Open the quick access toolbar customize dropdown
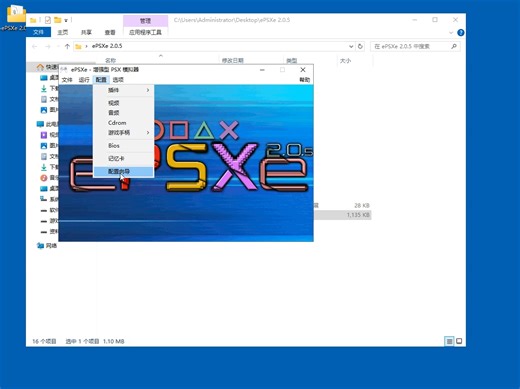520x389 pixels. tap(66, 20)
